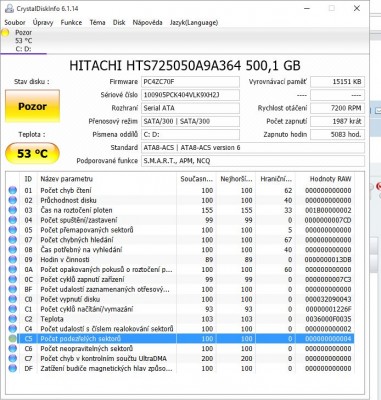Click blue status icon for attribute 08
Screen dimensions: 381x400
tap(13, 250)
